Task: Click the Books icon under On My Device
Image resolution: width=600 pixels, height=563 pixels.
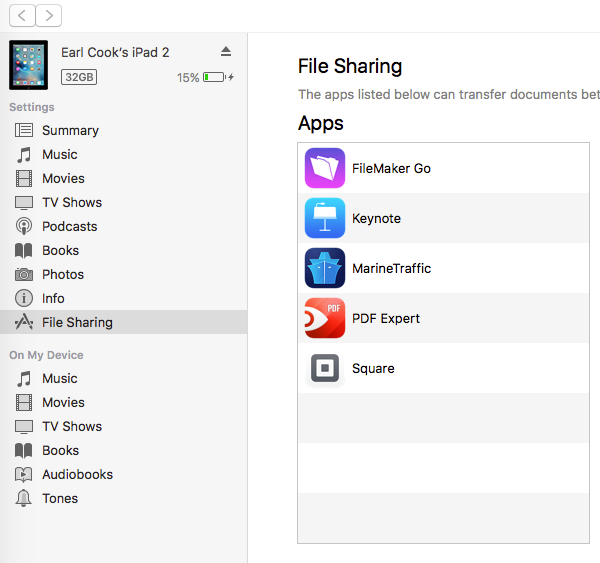Action: click(24, 451)
